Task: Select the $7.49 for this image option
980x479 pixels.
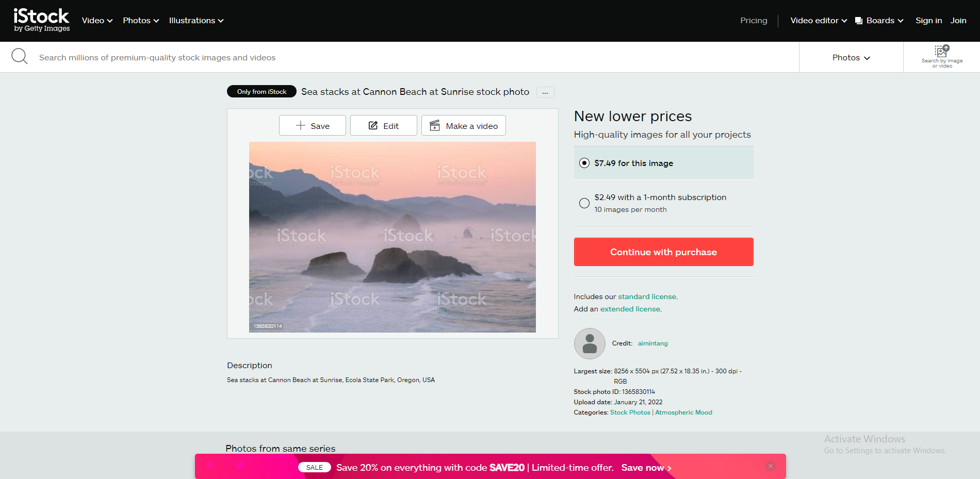Action: click(x=584, y=163)
